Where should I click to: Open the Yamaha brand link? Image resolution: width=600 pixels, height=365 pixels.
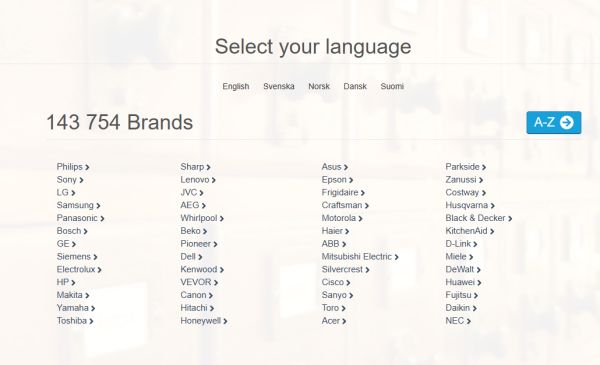(76, 308)
